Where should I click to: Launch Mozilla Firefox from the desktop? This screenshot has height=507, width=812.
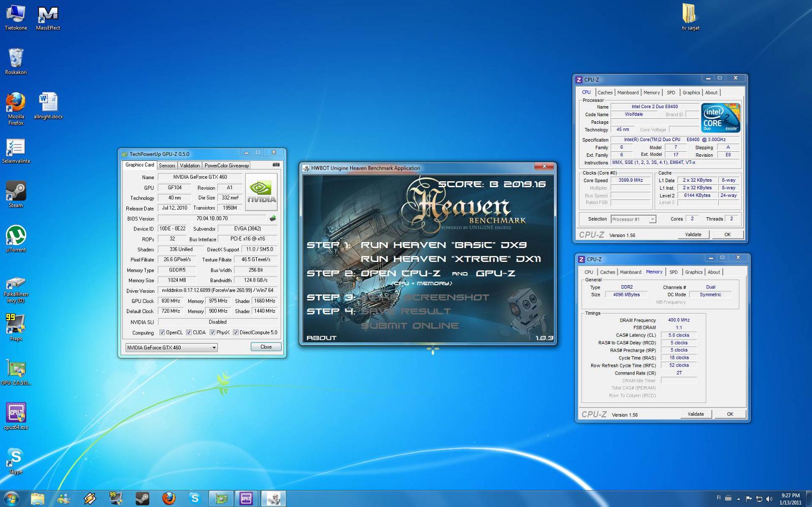16,109
